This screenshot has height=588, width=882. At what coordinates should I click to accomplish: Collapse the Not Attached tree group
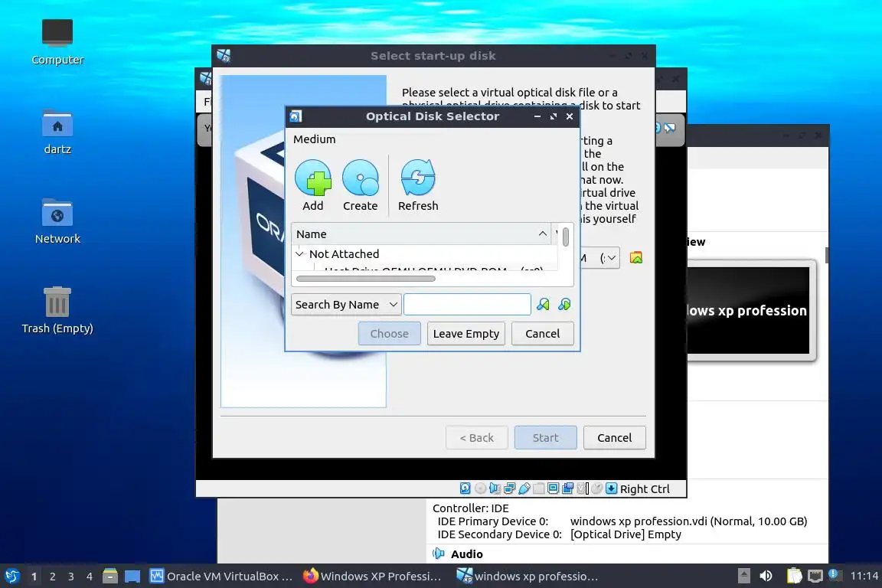(x=300, y=253)
